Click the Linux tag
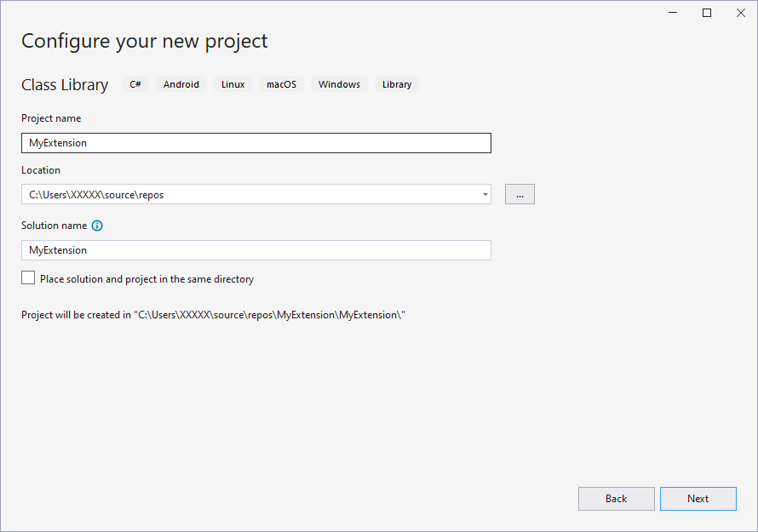 pos(233,84)
